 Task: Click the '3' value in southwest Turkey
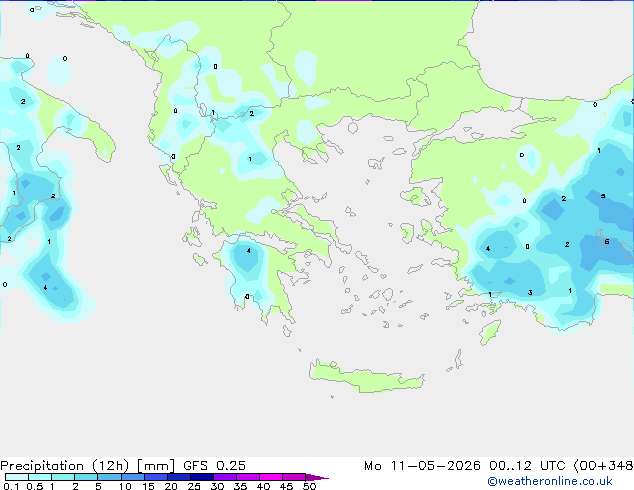tap(530, 293)
